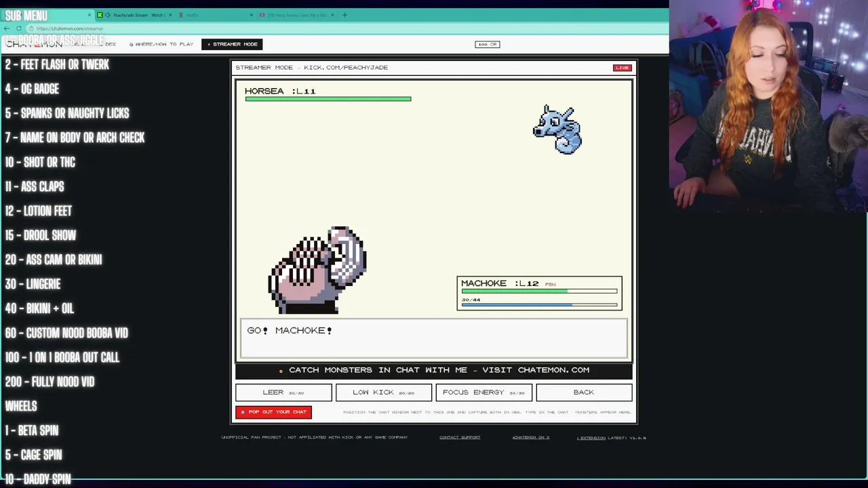
Task: Click the browser back arrow
Action: tap(7, 28)
